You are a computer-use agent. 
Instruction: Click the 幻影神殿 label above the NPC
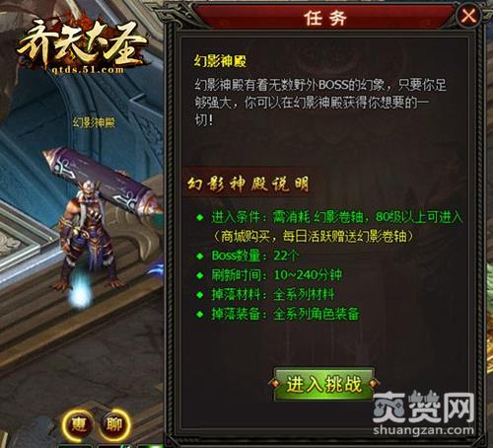tap(94, 122)
